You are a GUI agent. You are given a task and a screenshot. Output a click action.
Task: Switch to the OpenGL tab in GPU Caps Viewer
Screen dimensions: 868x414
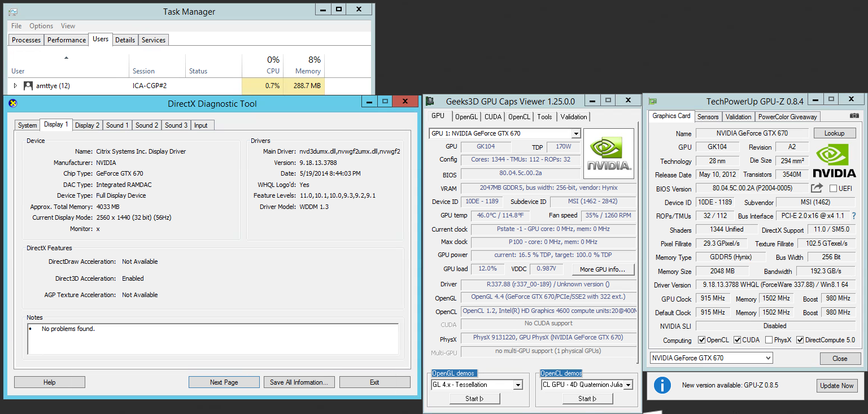click(x=466, y=117)
